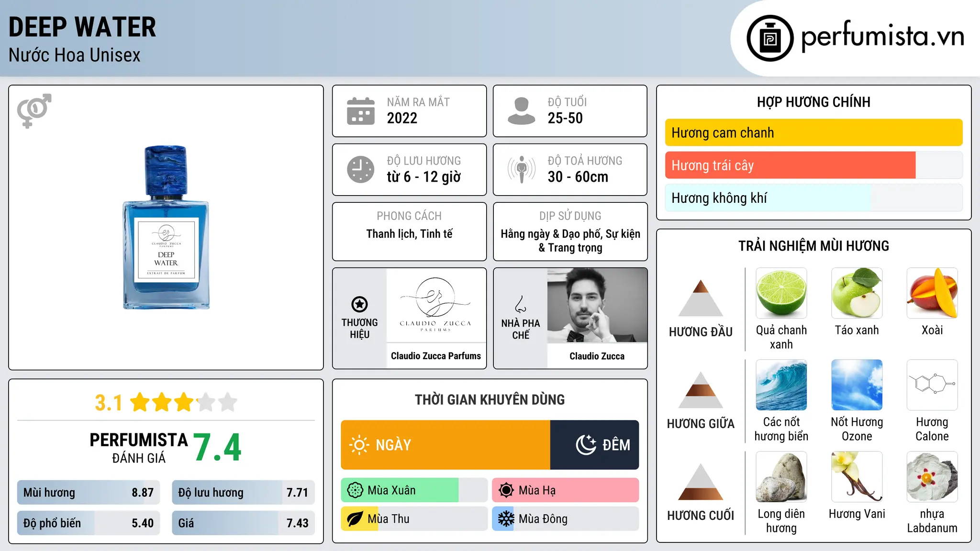Click the Hương Vani vanilla image
This screenshot has height=551, width=980.
click(857, 477)
